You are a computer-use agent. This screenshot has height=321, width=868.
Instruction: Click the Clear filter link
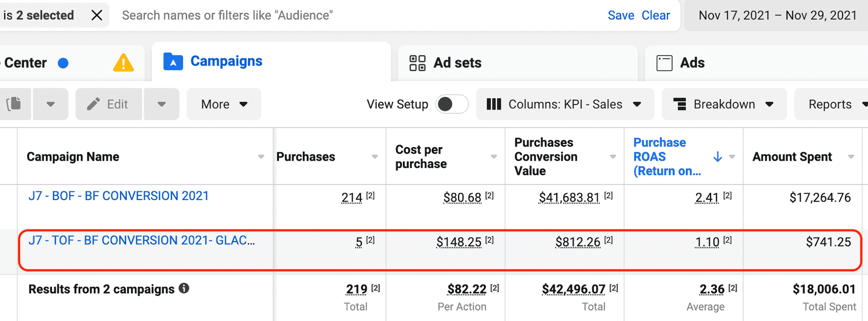pos(656,15)
